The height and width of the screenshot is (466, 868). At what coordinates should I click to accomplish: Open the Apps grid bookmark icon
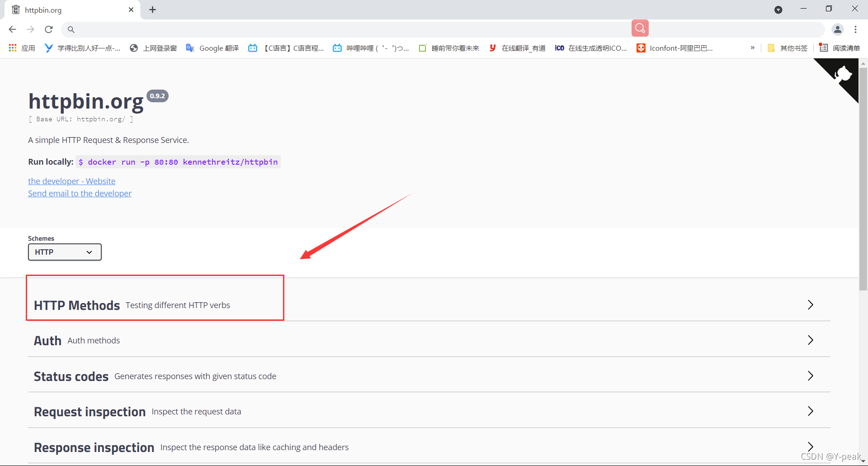click(13, 48)
